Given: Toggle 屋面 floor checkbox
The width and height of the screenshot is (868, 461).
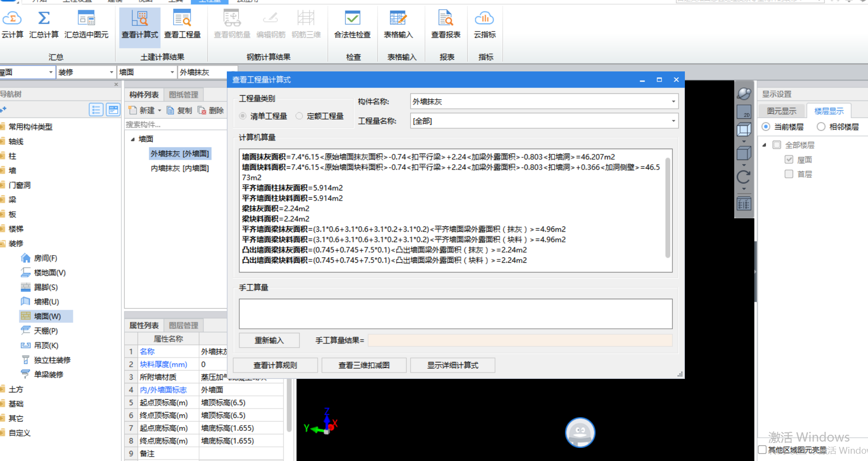Looking at the screenshot, I should click(x=789, y=159).
